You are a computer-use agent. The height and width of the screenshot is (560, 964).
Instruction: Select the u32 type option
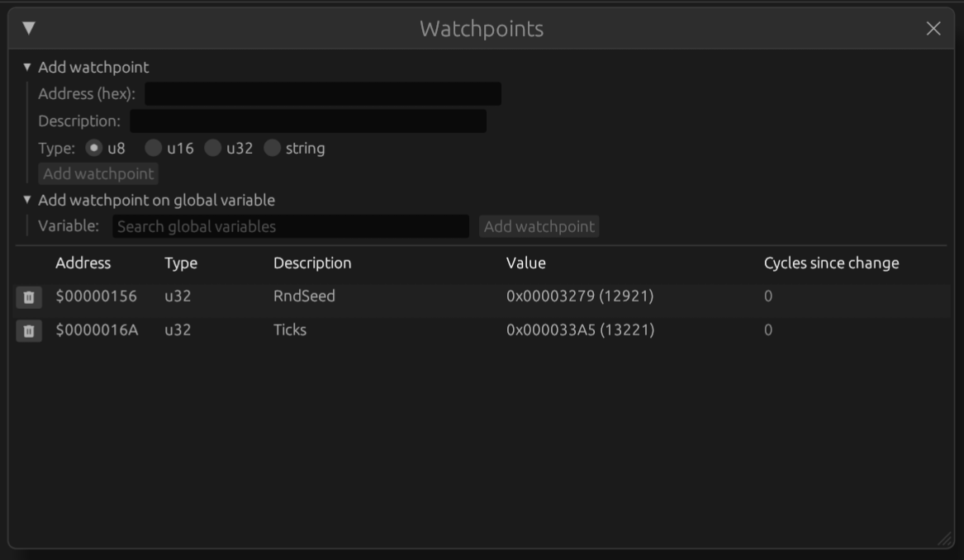tap(213, 148)
